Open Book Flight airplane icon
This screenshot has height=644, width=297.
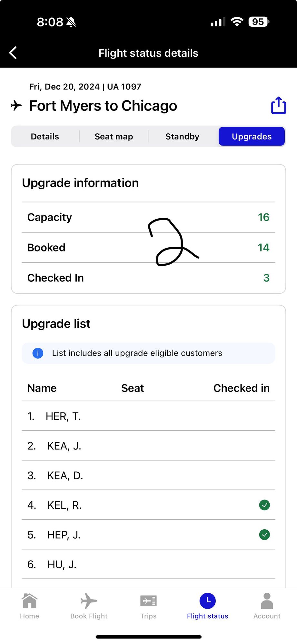point(89,601)
